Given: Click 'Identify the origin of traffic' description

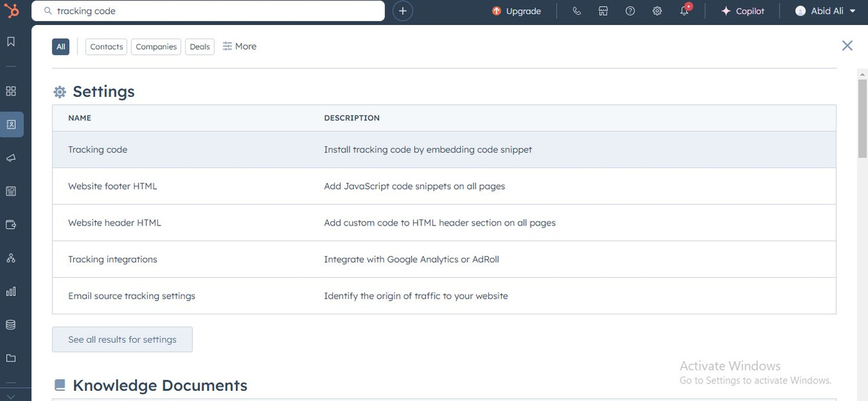Looking at the screenshot, I should (x=416, y=296).
